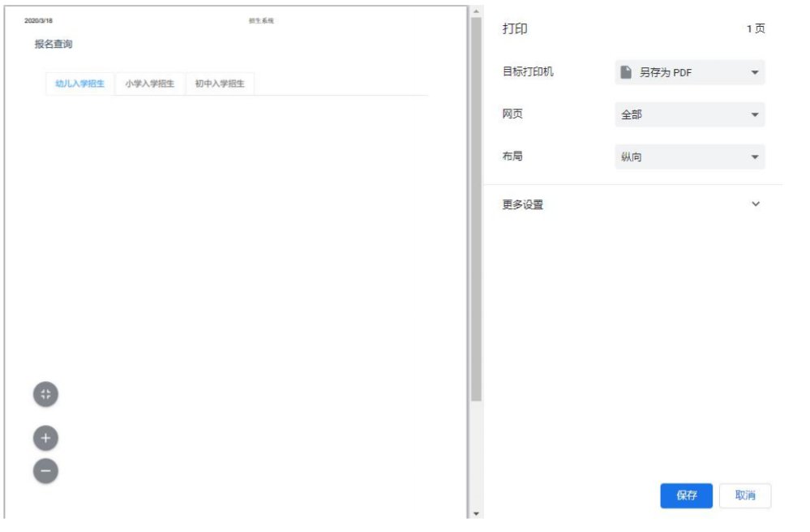Viewport: 810px width, 532px height.
Task: Open the 网页 pages dropdown showing 全部
Action: (689, 115)
